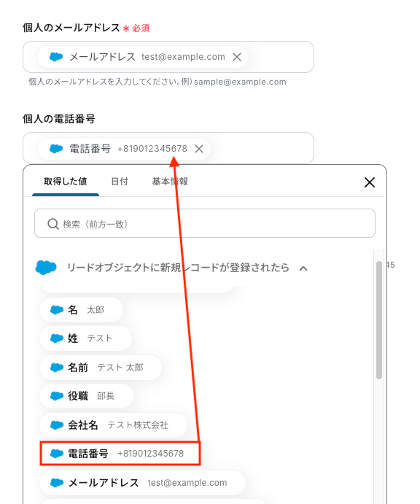Click the リードオブジェクトに新規レコードが登録されたら heading
The image size is (420, 504).
pyautogui.click(x=179, y=268)
